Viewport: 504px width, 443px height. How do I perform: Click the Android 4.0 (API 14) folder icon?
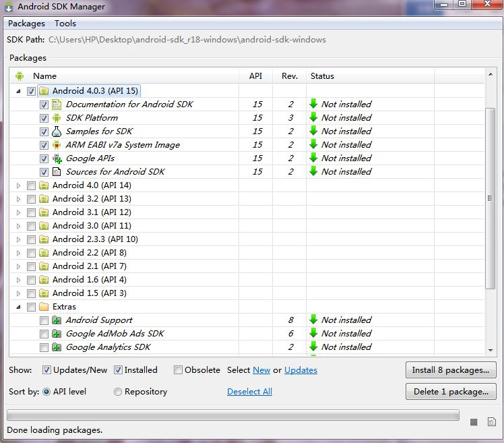tap(44, 185)
